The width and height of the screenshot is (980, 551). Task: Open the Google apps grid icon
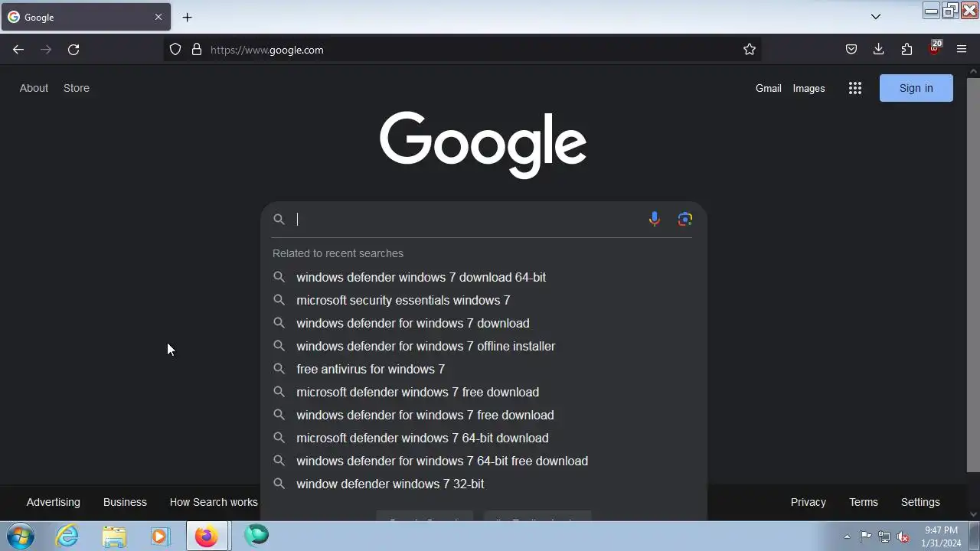855,88
